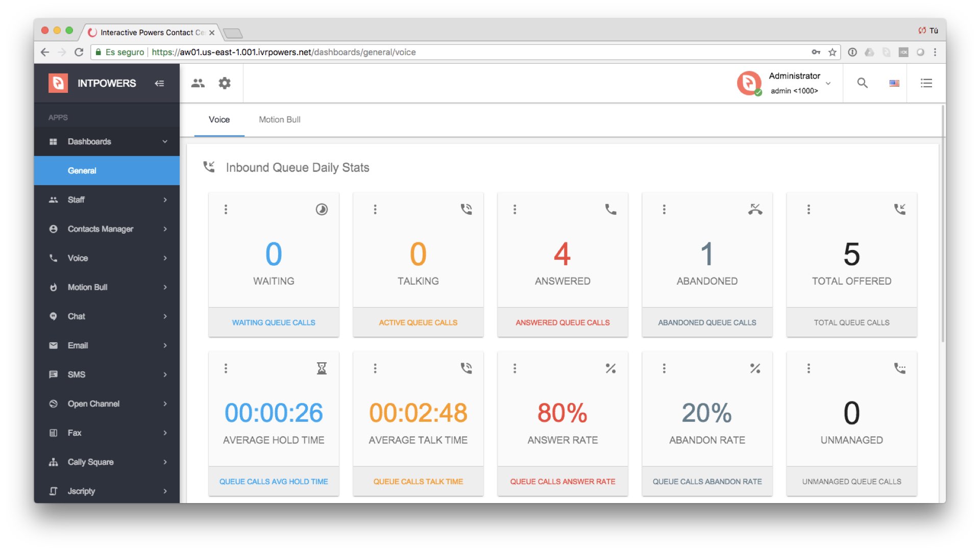
Task: Collapse the Dashboards menu section
Action: (165, 141)
